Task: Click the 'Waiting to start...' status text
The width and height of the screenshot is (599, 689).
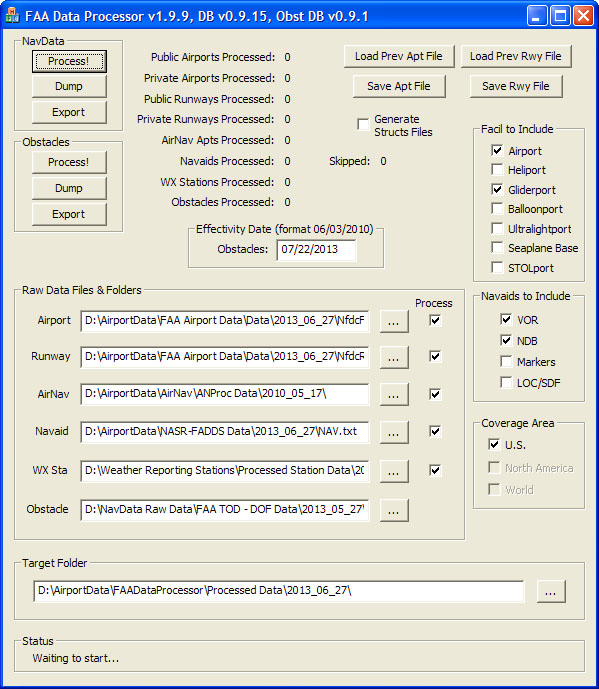Action: pos(76,658)
